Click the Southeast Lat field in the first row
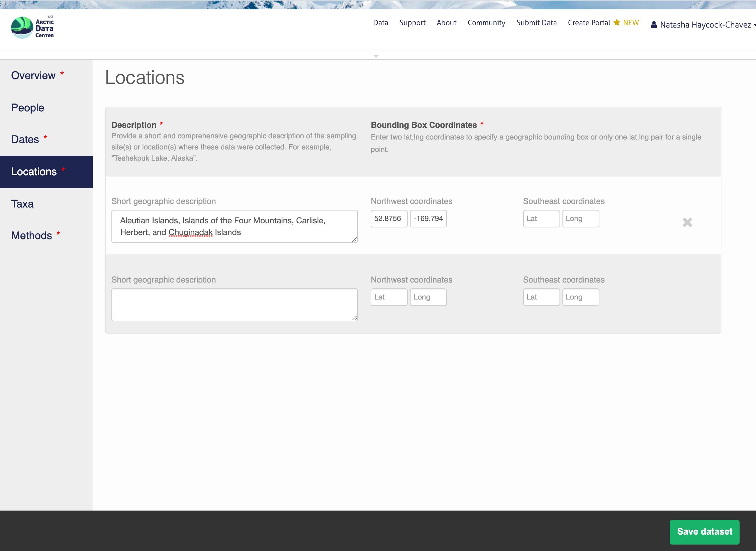The width and height of the screenshot is (756, 551). (541, 219)
